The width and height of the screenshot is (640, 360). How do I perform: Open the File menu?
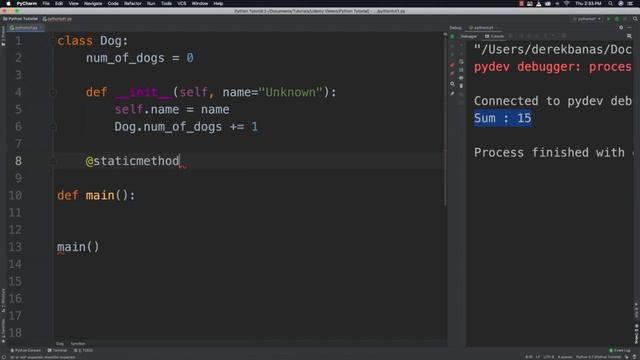click(46, 3)
